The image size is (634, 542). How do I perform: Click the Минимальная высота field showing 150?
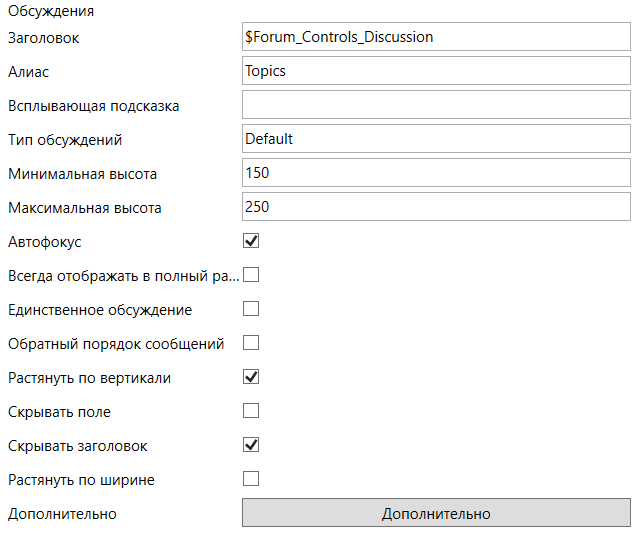click(x=436, y=173)
